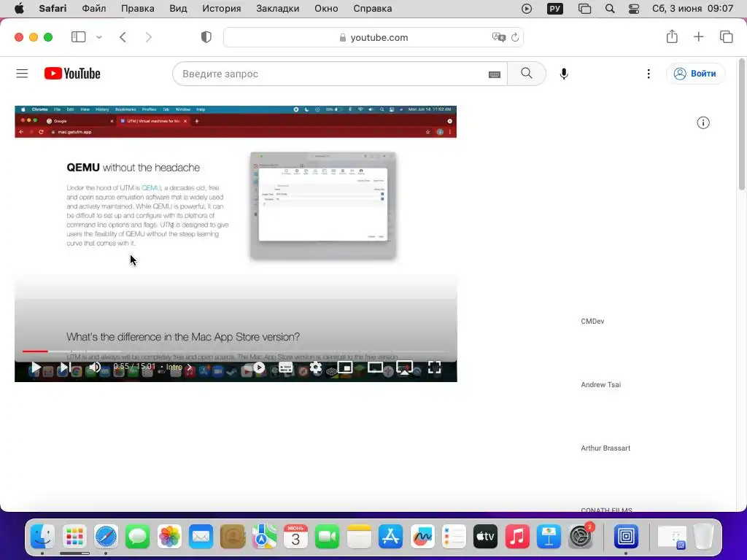Open the Справка menu
Image resolution: width=747 pixels, height=560 pixels.
point(373,9)
